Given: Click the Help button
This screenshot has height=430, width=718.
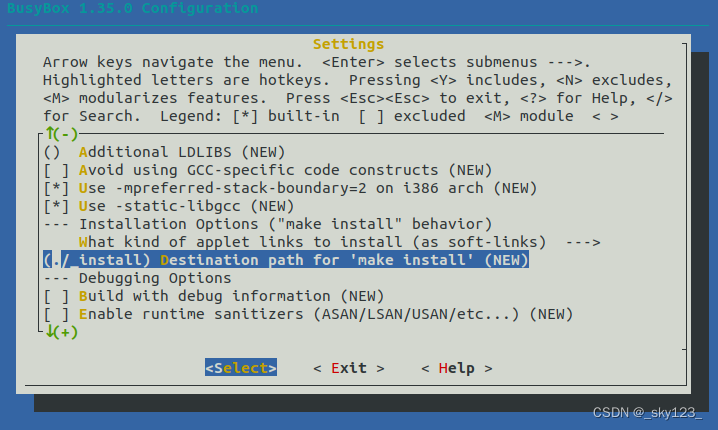Looking at the screenshot, I should 457,368.
